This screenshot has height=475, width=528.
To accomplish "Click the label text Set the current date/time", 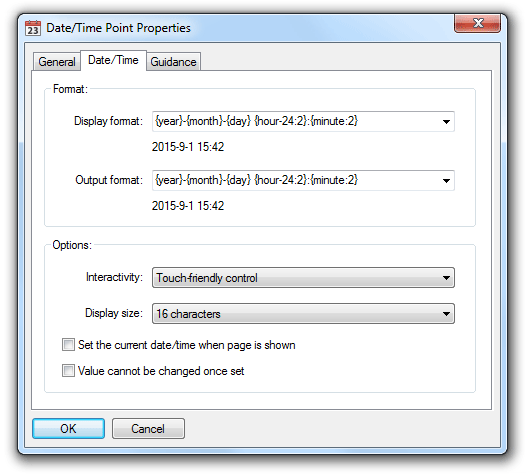I will click(187, 345).
